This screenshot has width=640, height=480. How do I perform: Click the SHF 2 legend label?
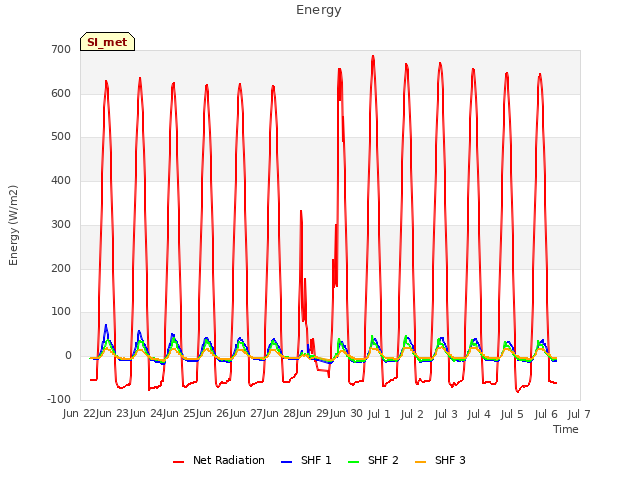pyautogui.click(x=383, y=460)
